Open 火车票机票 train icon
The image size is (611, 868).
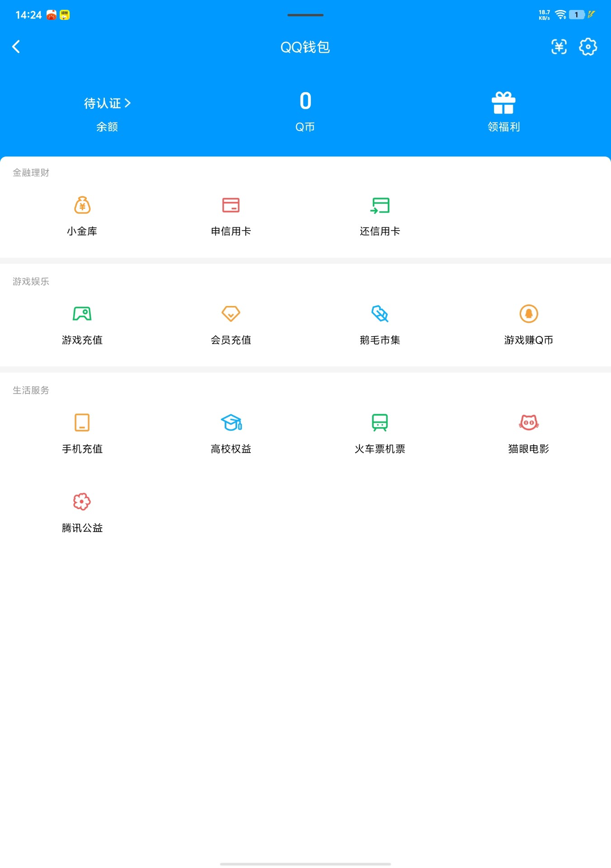point(380,422)
